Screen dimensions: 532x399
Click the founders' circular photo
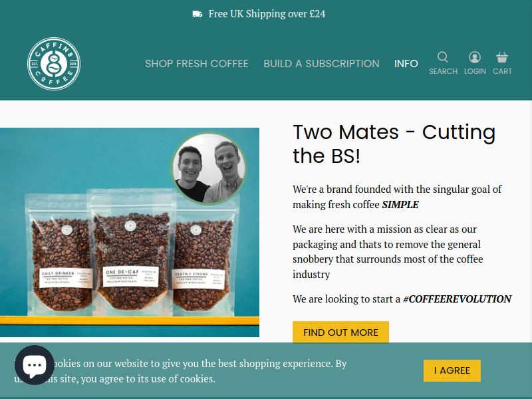pyautogui.click(x=208, y=168)
